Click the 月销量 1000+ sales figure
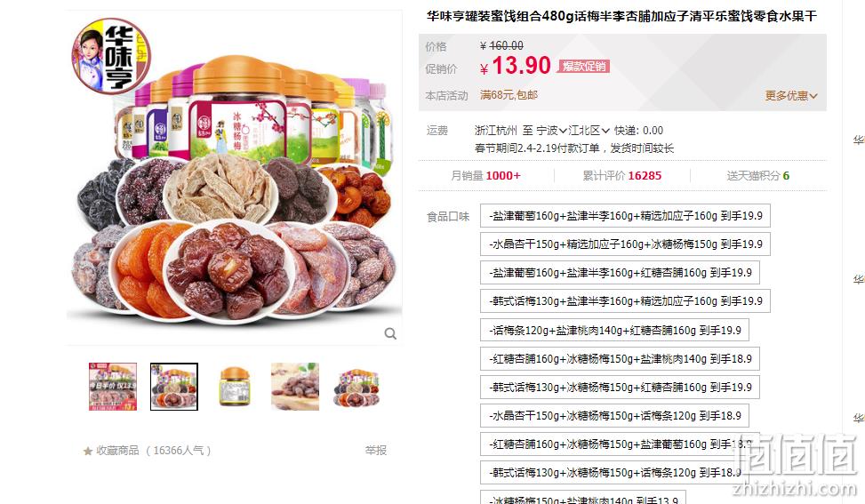Screen dimensions: 865x504 pos(485,175)
